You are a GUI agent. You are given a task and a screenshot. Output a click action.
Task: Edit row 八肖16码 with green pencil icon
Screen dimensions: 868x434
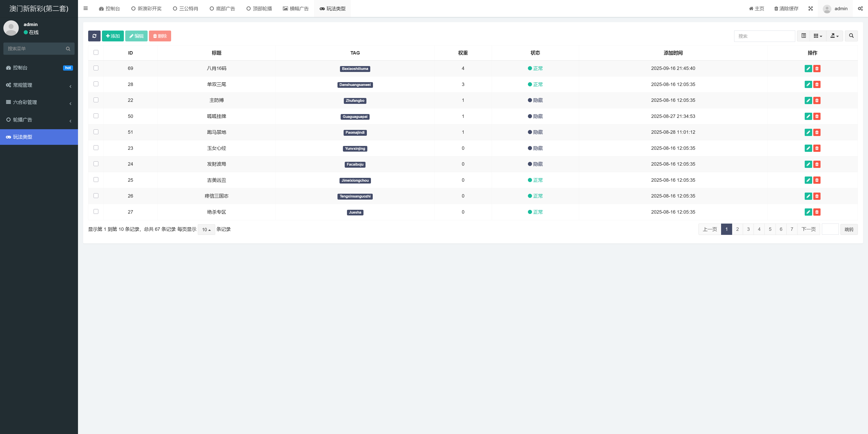pyautogui.click(x=808, y=69)
